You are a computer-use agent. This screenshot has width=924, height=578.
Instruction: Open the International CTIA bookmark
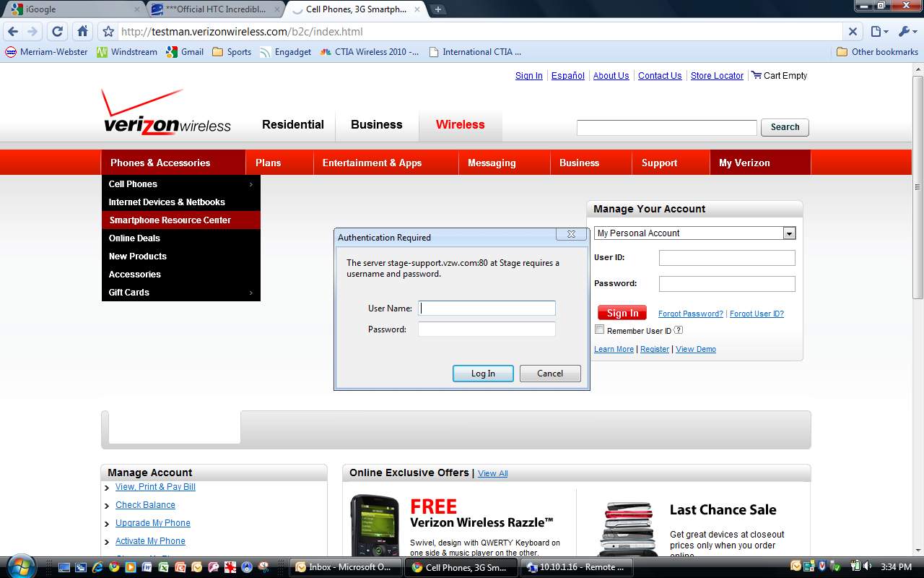pyautogui.click(x=474, y=52)
